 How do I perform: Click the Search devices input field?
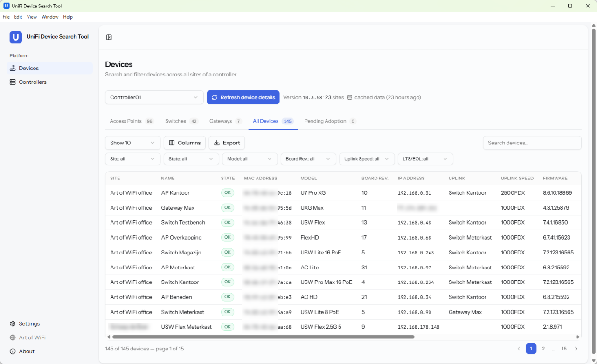[x=532, y=143]
